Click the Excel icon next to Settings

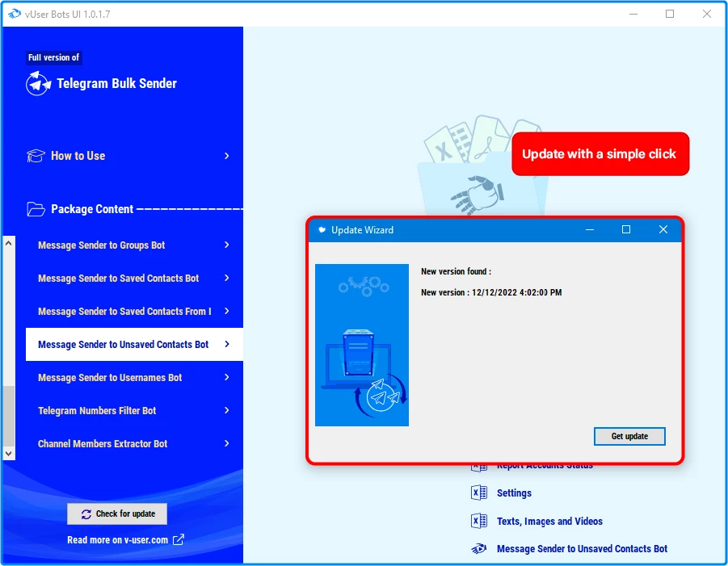point(478,493)
